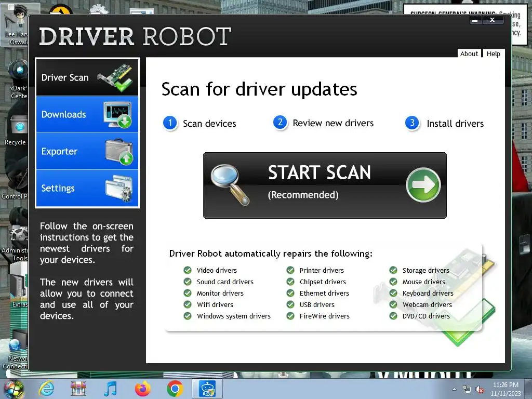Screen dimensions: 532x399
Task: Click the monitor download icon beside Downloads
Action: (118, 115)
